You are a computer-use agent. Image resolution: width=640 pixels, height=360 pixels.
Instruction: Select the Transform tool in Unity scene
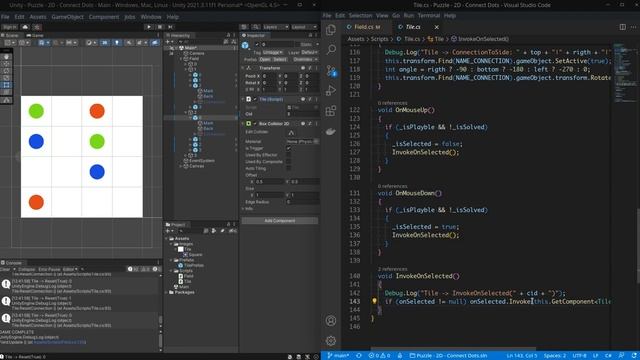(x=7, y=92)
